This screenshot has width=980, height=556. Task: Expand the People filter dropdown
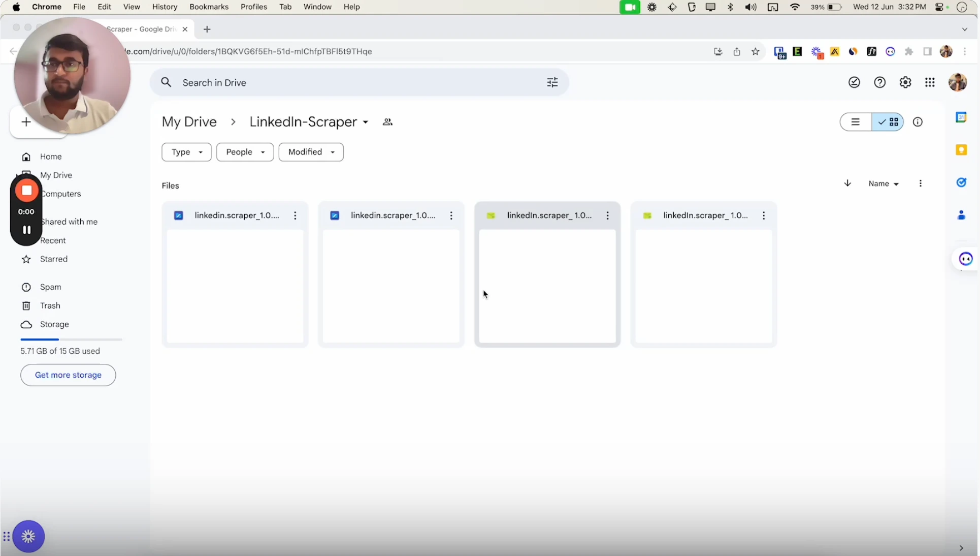(x=245, y=152)
